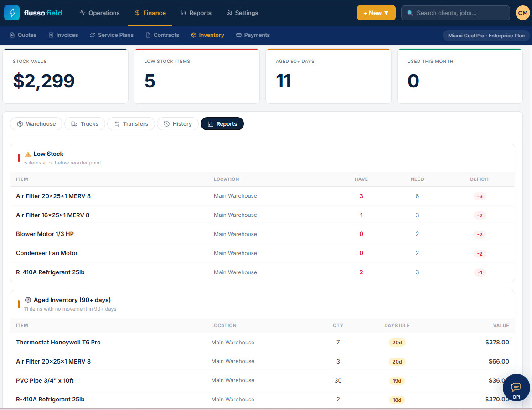Click the CM user avatar

(x=522, y=13)
